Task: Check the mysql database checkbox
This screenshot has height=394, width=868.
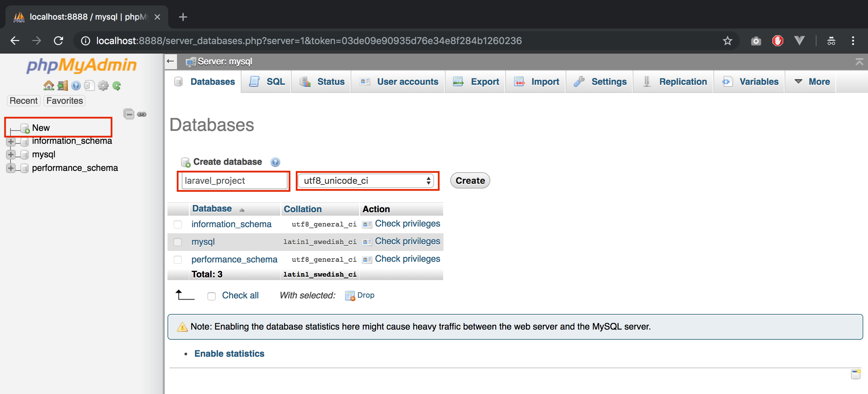Action: (178, 242)
